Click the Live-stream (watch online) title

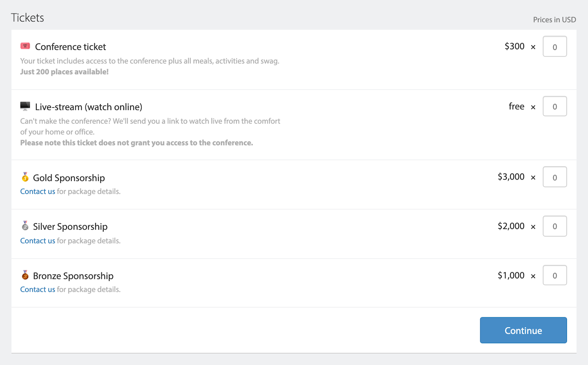pyautogui.click(x=89, y=107)
